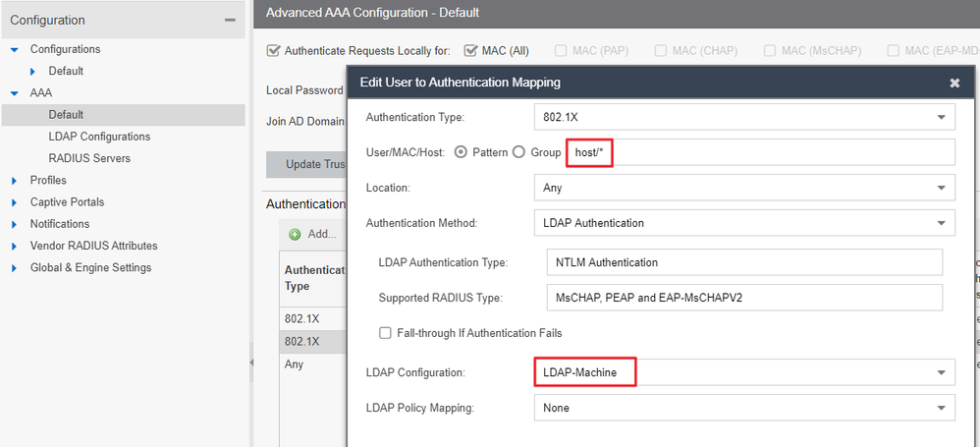Collapse the Configuration panel minus icon
Image resolution: width=980 pixels, height=447 pixels.
pos(230,20)
